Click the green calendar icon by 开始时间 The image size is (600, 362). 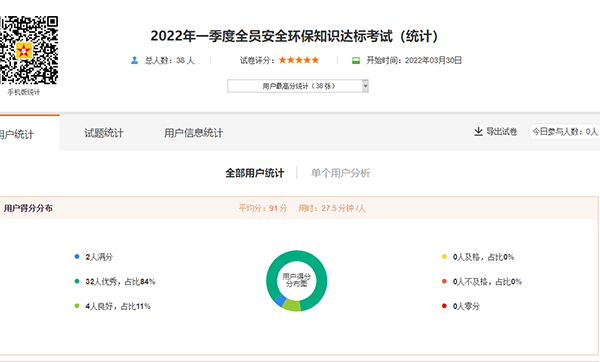pos(356,60)
